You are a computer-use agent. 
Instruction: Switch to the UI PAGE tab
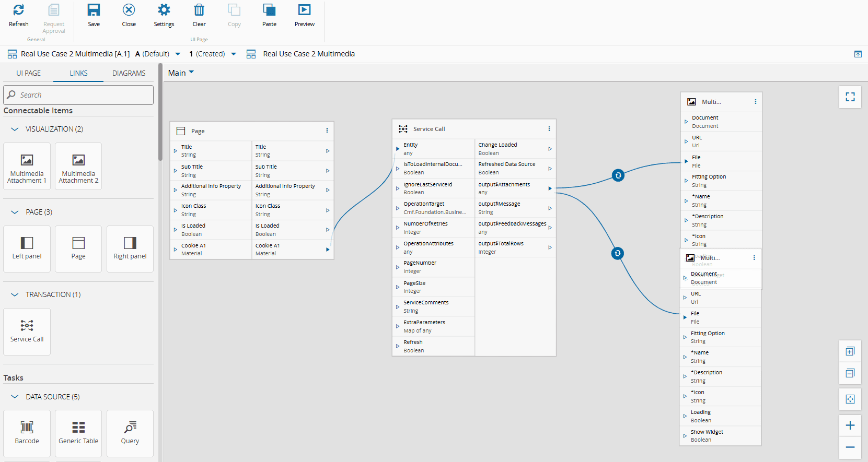[x=28, y=73]
